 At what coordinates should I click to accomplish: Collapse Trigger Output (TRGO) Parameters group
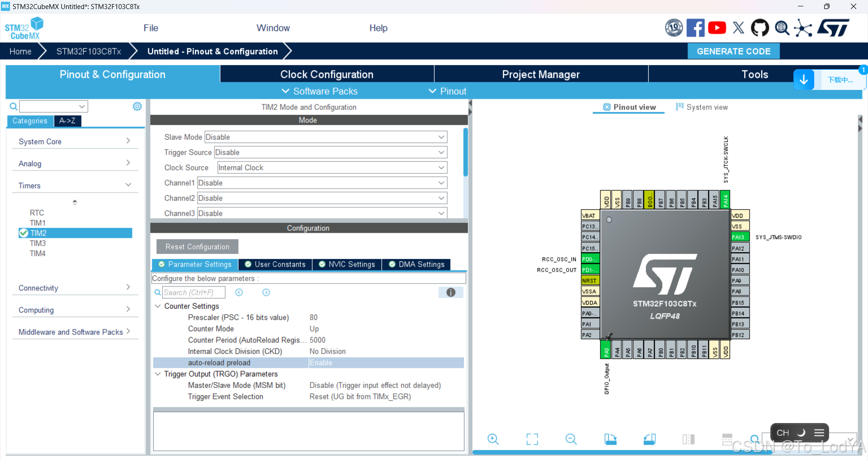coord(158,374)
